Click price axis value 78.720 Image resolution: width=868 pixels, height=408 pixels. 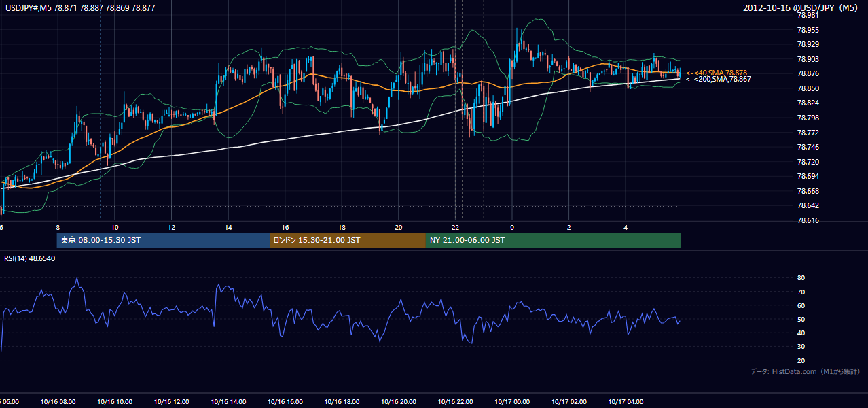point(808,163)
